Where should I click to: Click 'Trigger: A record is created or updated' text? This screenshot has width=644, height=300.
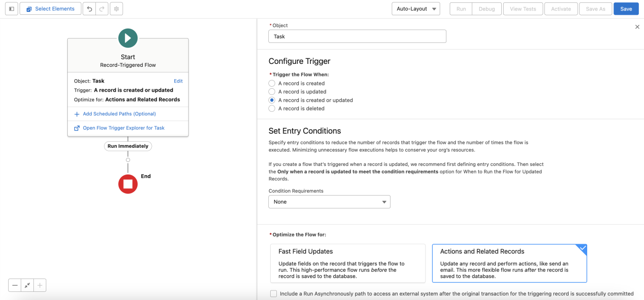(124, 90)
